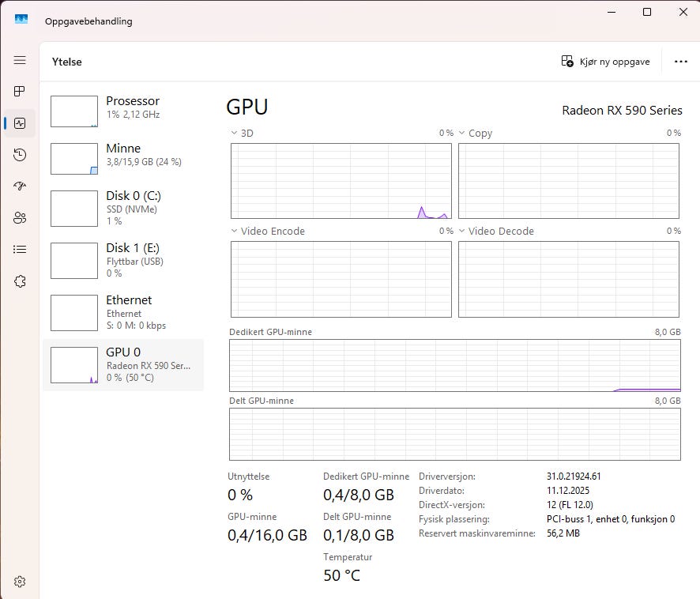This screenshot has height=599, width=700.
Task: Click the run new task icon
Action: coord(567,61)
